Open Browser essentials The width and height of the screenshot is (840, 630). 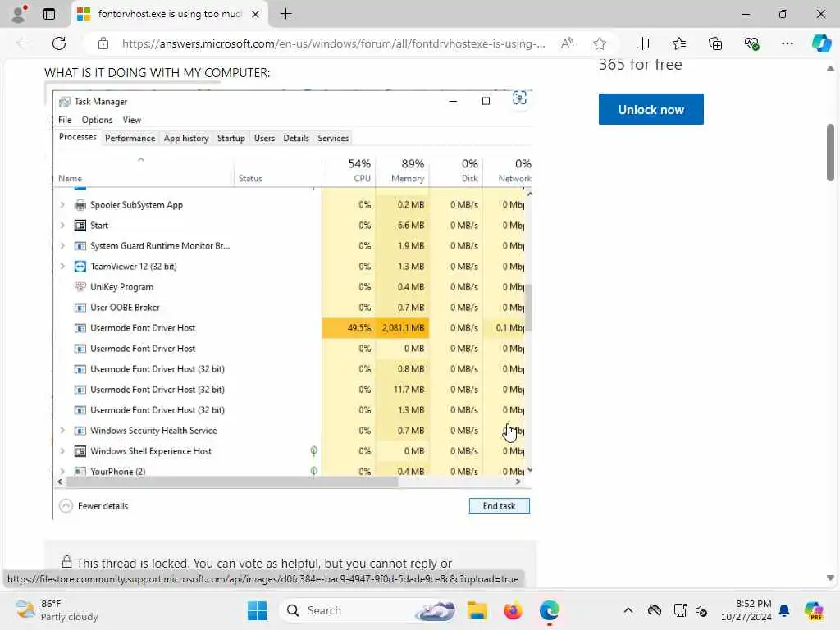click(x=751, y=43)
